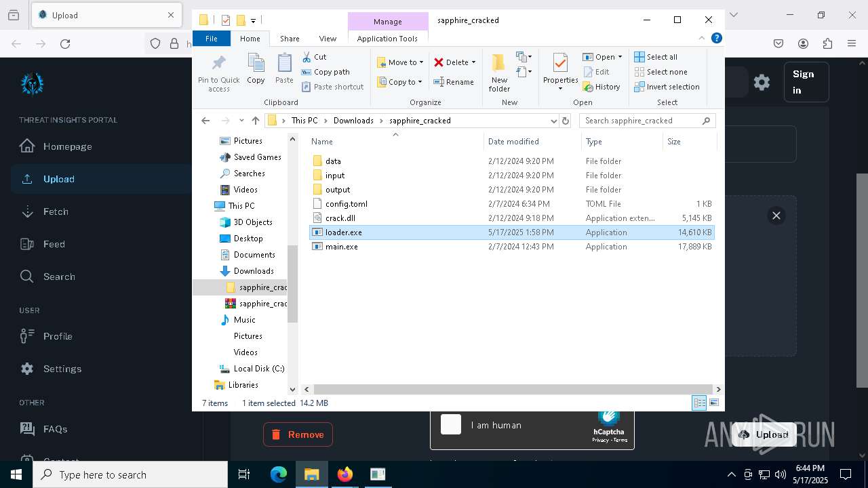Open Explorer Help question mark icon
The height and width of the screenshot is (488, 868).
point(716,39)
